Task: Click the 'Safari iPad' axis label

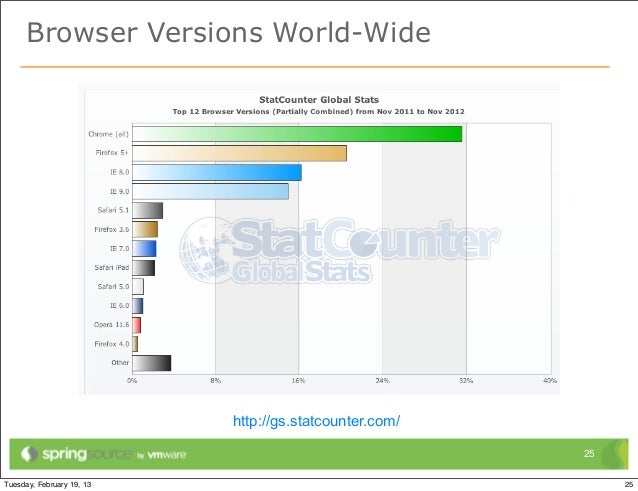Action: pos(111,267)
